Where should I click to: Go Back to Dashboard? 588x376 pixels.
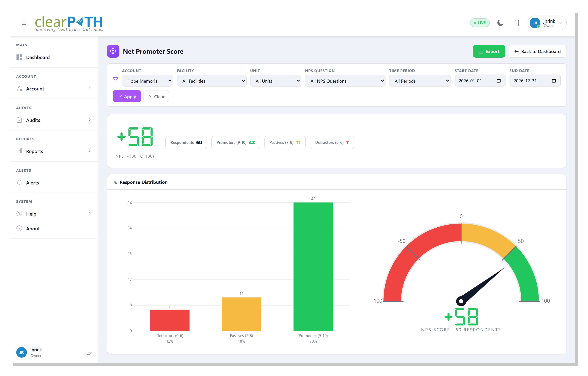coord(537,51)
